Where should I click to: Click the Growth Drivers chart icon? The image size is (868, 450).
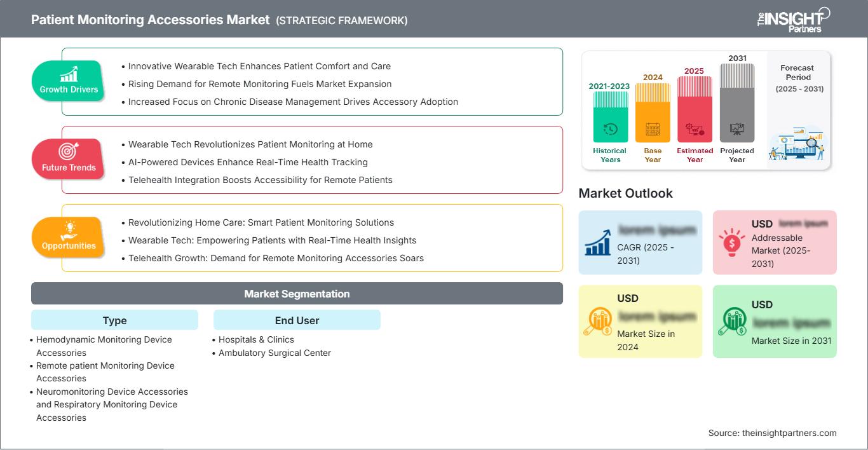[x=69, y=74]
